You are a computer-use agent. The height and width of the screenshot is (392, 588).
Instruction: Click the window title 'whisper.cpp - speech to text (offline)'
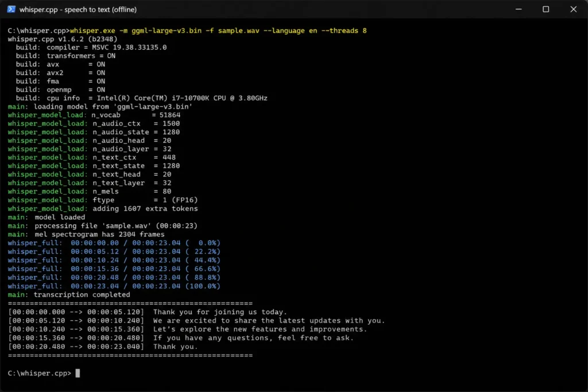[x=78, y=10]
